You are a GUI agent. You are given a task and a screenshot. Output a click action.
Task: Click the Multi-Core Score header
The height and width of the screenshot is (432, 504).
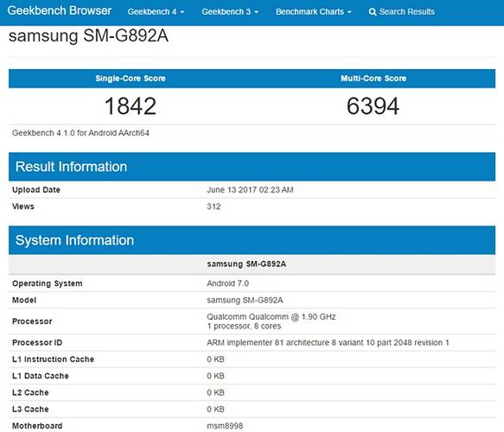[x=373, y=79]
